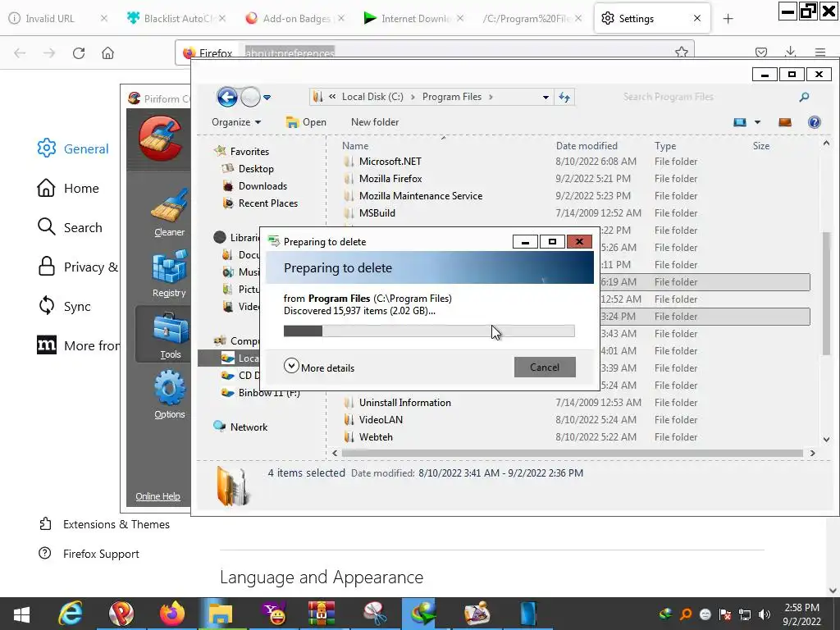Expand More details in the delete dialog
The image size is (840, 630).
click(x=319, y=367)
